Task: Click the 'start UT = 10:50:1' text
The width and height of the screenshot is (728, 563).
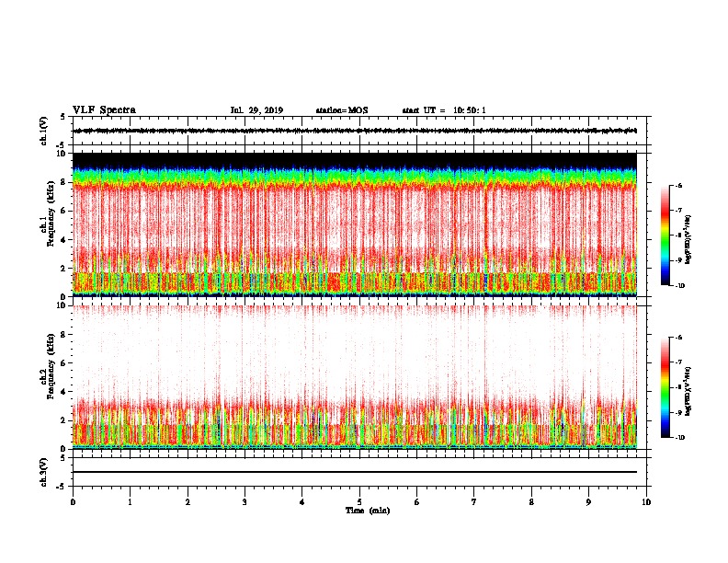Action: pyautogui.click(x=444, y=110)
